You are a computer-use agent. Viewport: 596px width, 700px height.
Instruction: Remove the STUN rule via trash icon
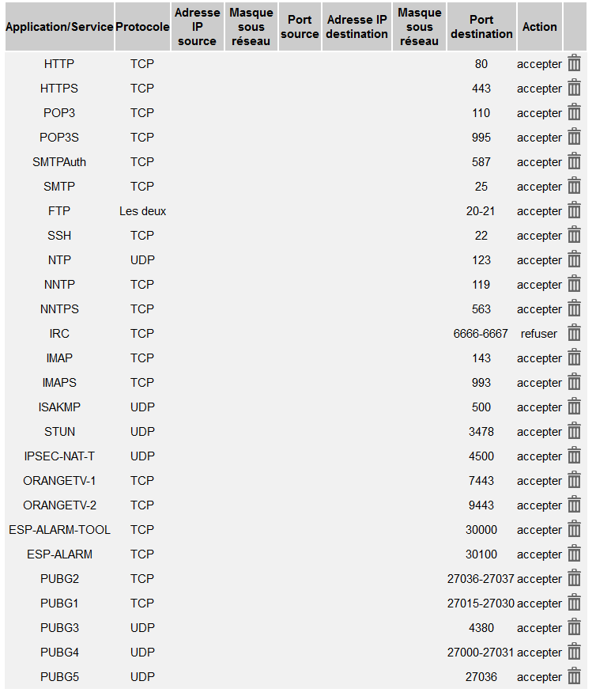pyautogui.click(x=575, y=432)
